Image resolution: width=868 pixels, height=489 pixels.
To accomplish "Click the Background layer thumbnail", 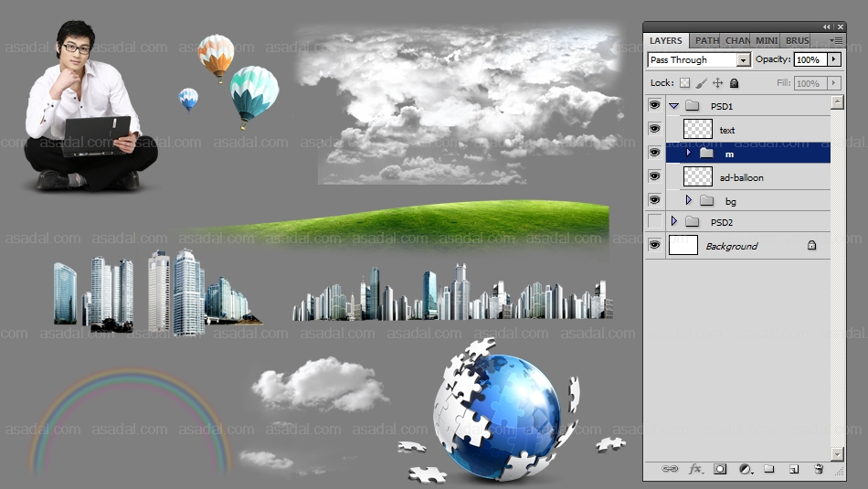I will (x=683, y=245).
